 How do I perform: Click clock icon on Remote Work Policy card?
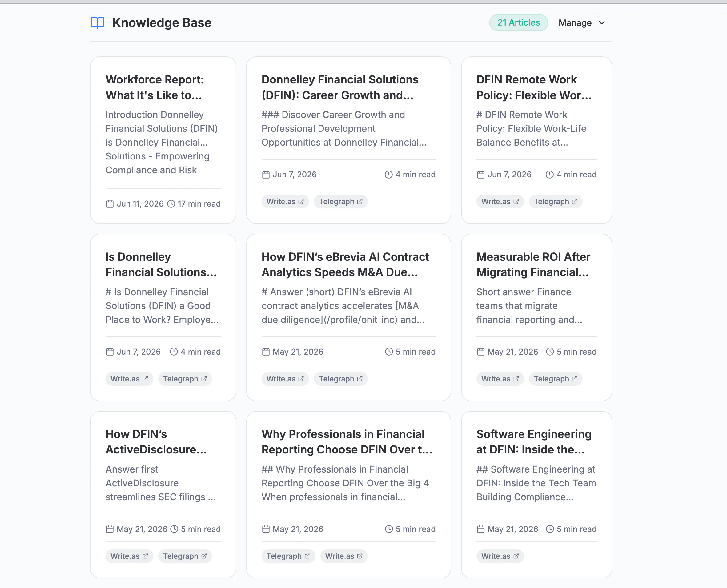click(x=550, y=175)
